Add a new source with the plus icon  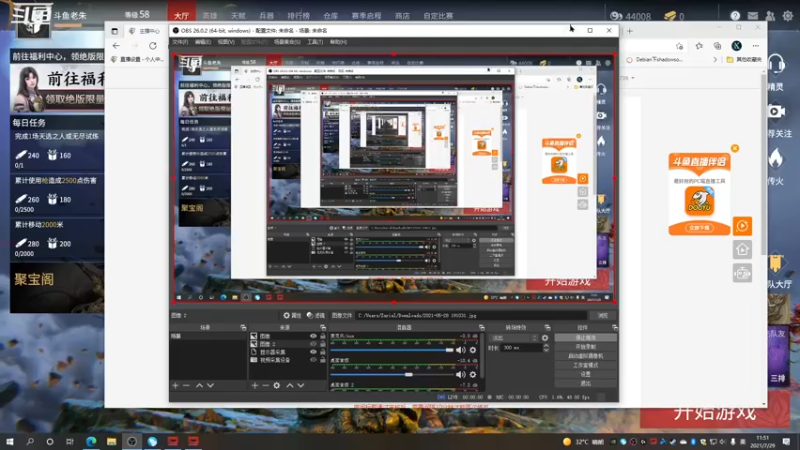(x=255, y=386)
